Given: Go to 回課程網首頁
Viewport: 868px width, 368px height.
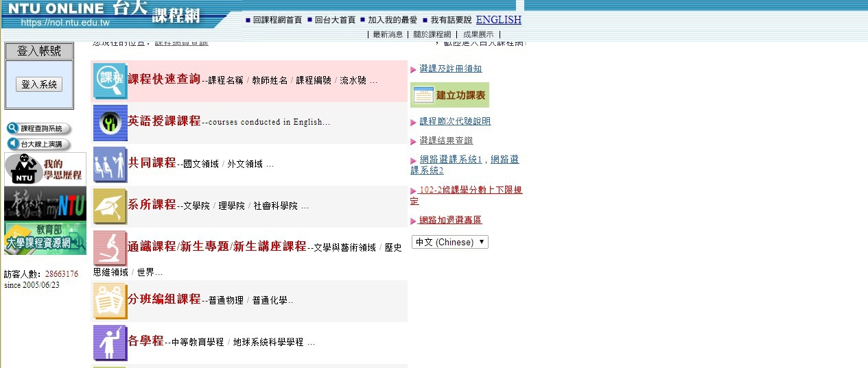Looking at the screenshot, I should click(x=277, y=20).
